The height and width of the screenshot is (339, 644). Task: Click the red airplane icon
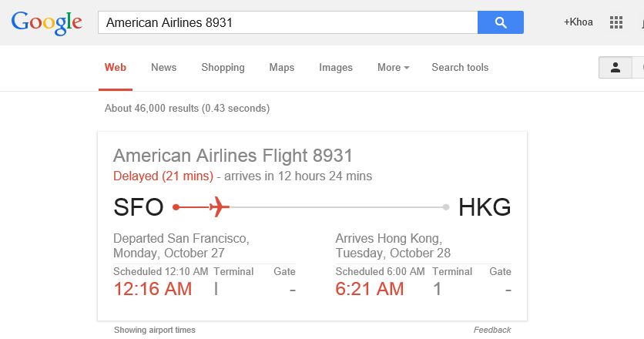pos(219,207)
